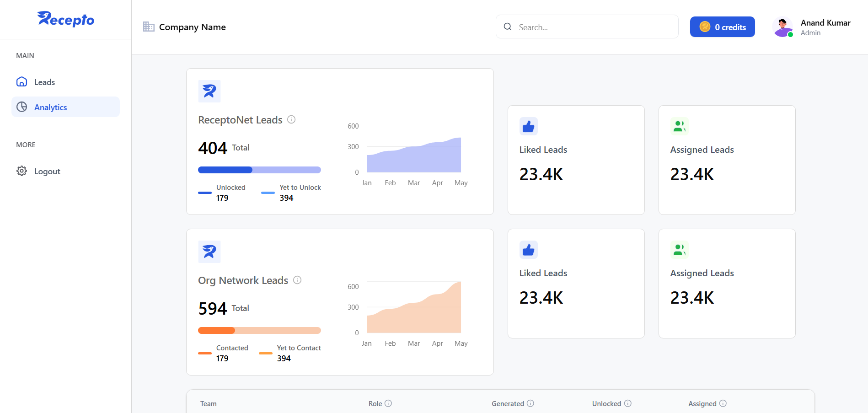Click the Org Network Leads card logo icon
The width and height of the screenshot is (868, 413).
point(209,251)
